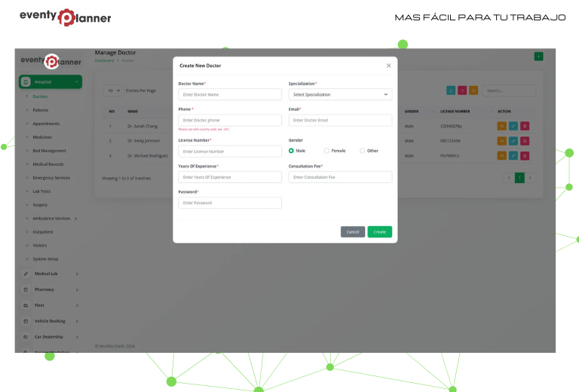Go to Appointments in the sidebar
The image size is (579, 392).
tap(45, 124)
